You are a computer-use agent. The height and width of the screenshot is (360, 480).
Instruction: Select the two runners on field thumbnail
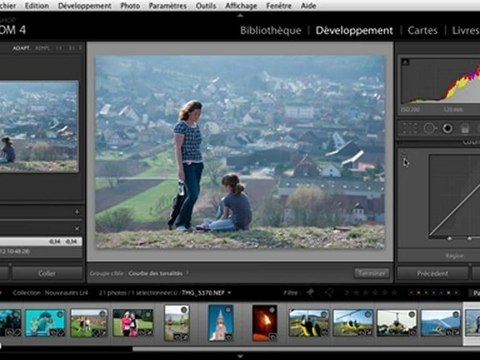tap(89, 322)
